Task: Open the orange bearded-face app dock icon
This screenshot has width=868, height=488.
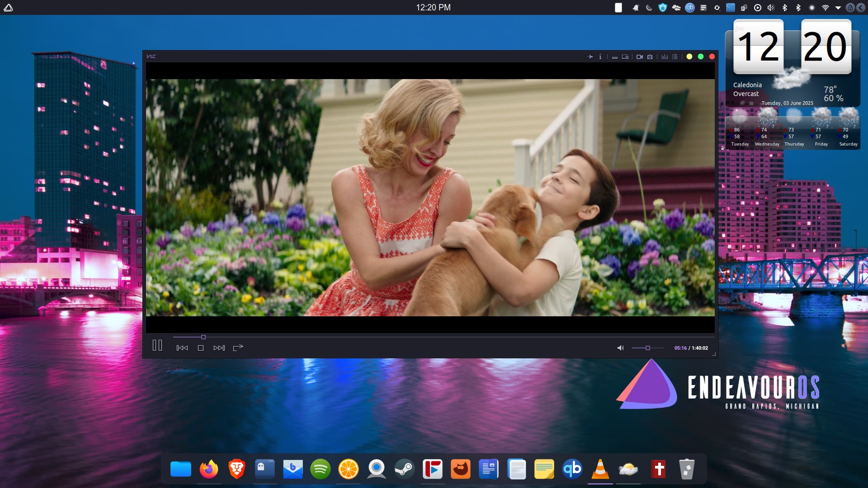Action: click(x=461, y=469)
